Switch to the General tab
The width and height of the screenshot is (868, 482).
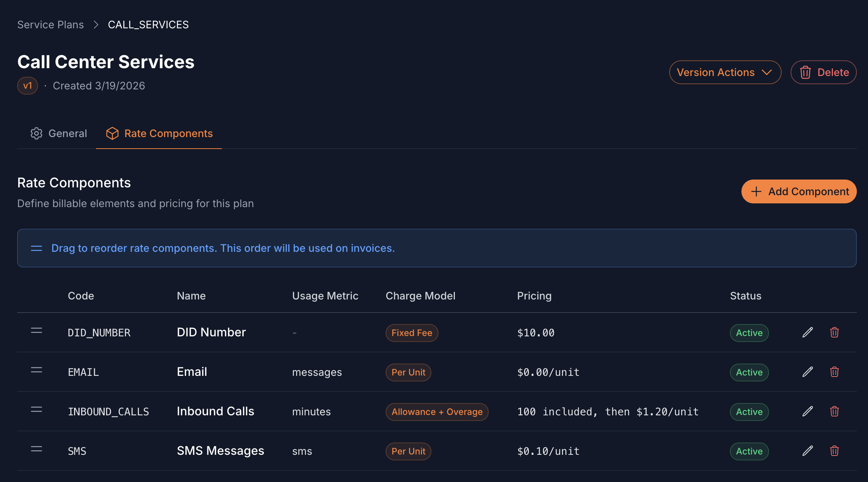(59, 133)
